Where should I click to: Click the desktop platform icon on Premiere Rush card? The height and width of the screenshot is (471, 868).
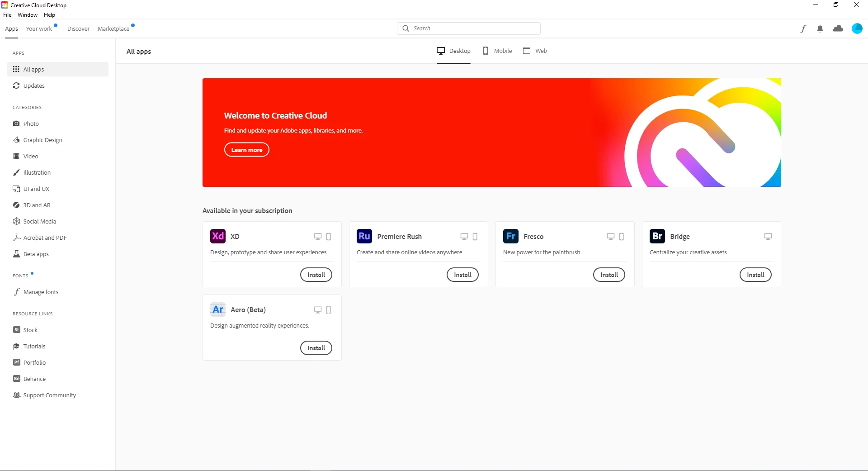tap(464, 237)
